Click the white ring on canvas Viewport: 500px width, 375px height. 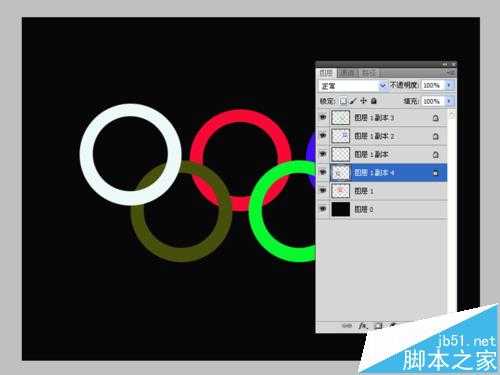(87, 154)
